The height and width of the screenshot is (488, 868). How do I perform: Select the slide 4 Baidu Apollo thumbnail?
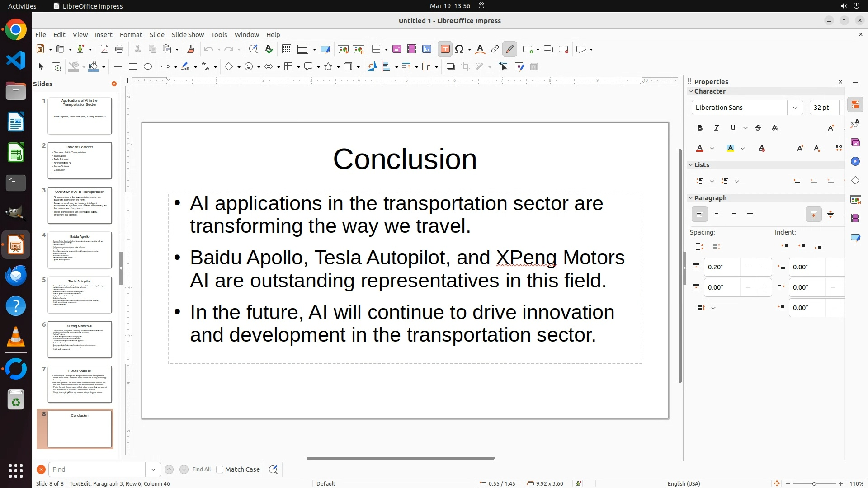pyautogui.click(x=80, y=250)
